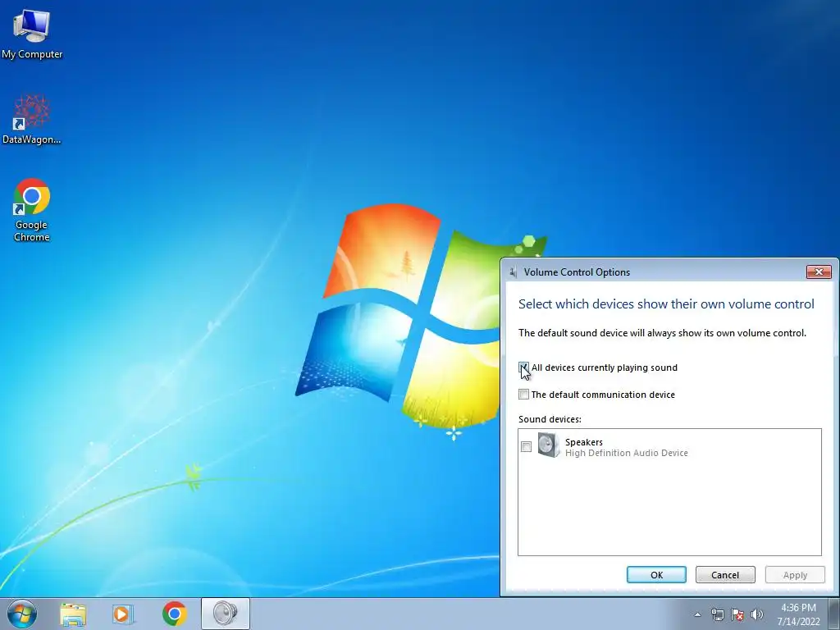Image resolution: width=840 pixels, height=630 pixels.
Task: Open Chrome from the taskbar
Action: 174,614
